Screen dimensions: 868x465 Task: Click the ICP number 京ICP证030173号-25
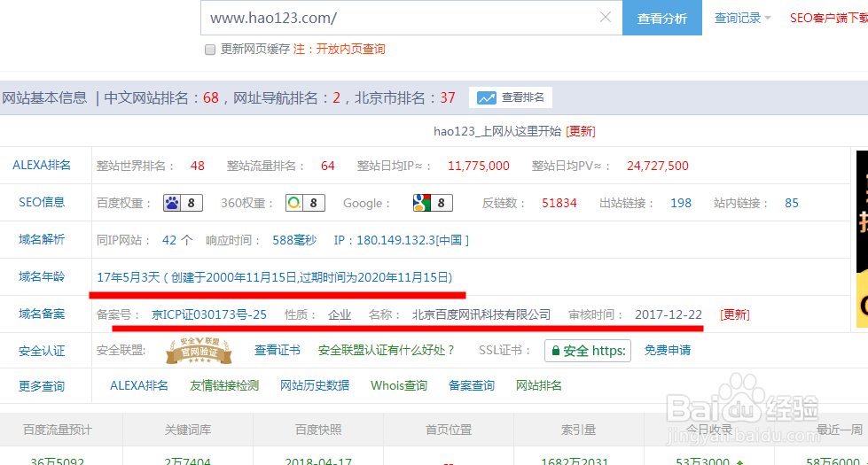[209, 314]
